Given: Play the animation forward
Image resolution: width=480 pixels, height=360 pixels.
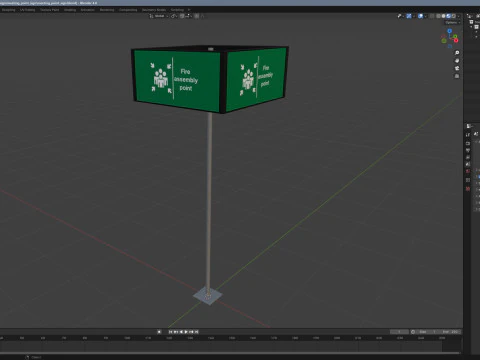Looking at the screenshot, I should [x=186, y=332].
